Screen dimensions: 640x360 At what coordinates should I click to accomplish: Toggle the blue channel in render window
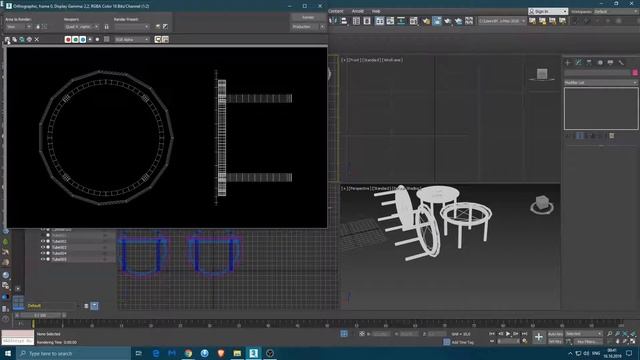click(x=83, y=39)
